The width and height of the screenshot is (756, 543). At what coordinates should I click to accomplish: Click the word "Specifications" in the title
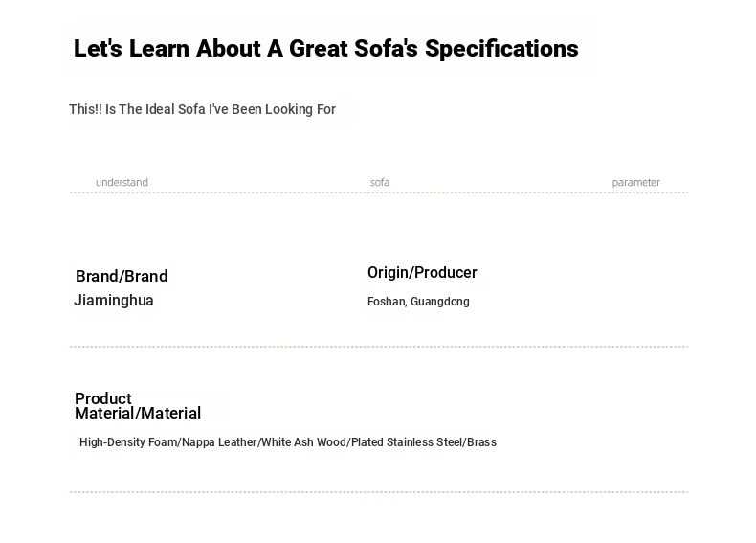(501, 49)
